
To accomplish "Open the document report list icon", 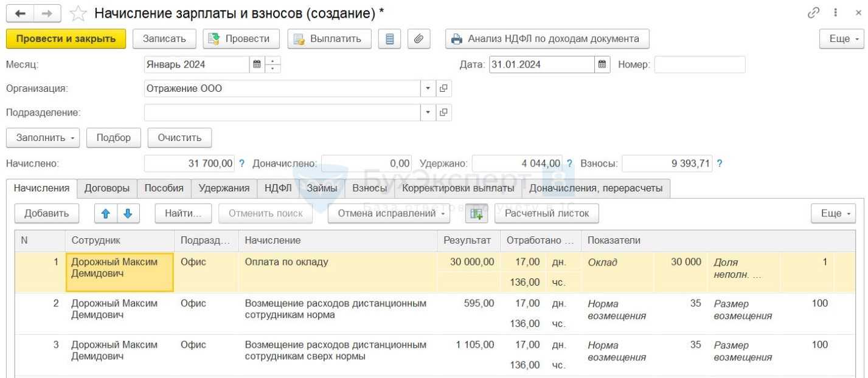I will click(x=389, y=39).
